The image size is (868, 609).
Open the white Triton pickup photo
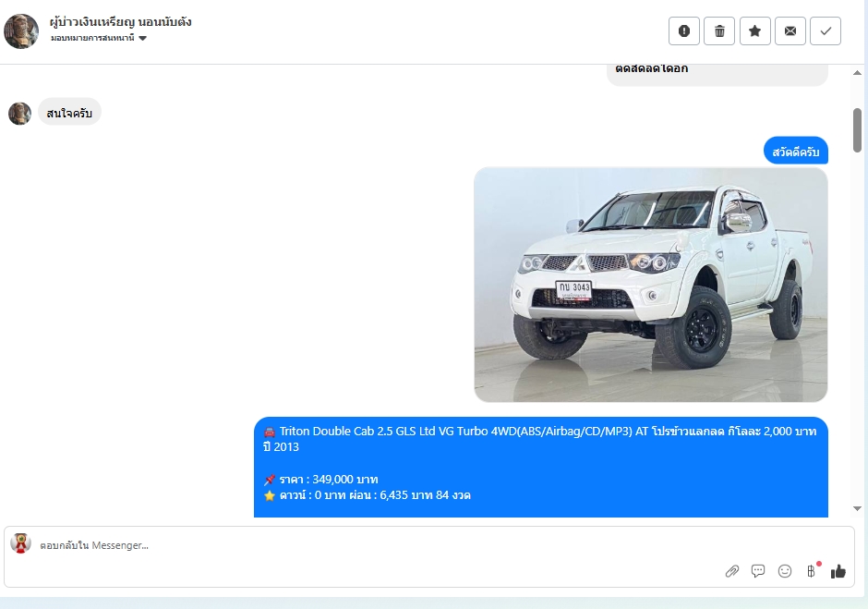click(x=651, y=285)
